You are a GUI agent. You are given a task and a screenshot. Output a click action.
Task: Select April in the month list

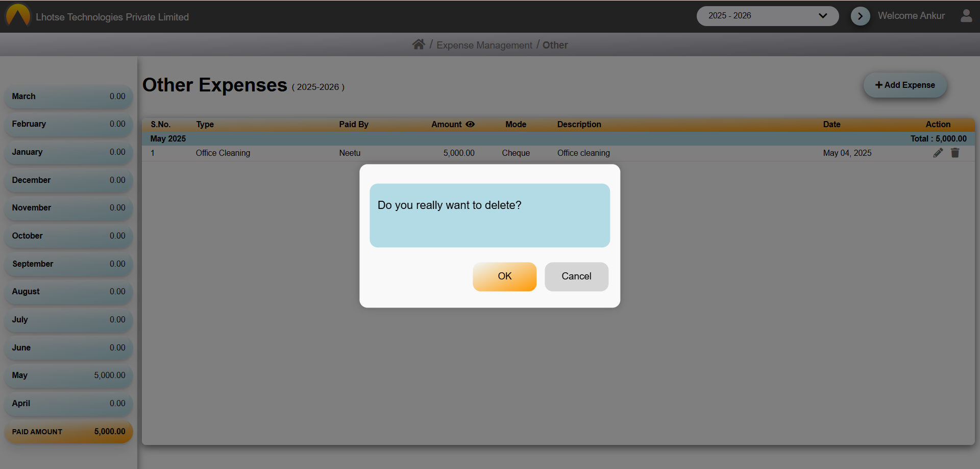pos(68,403)
